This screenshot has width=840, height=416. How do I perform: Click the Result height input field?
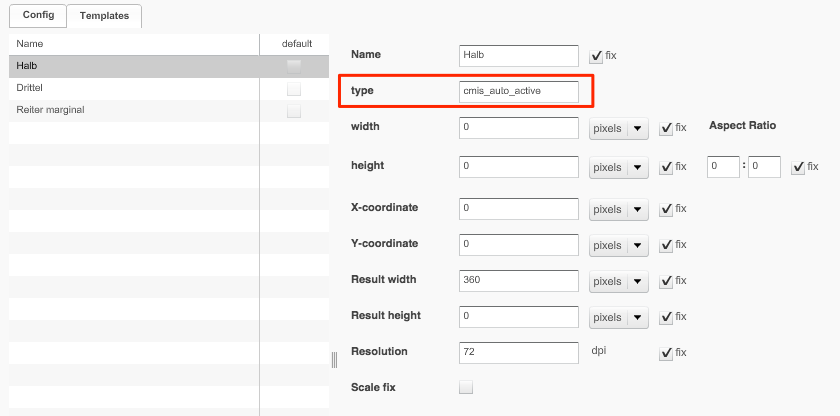(x=519, y=317)
